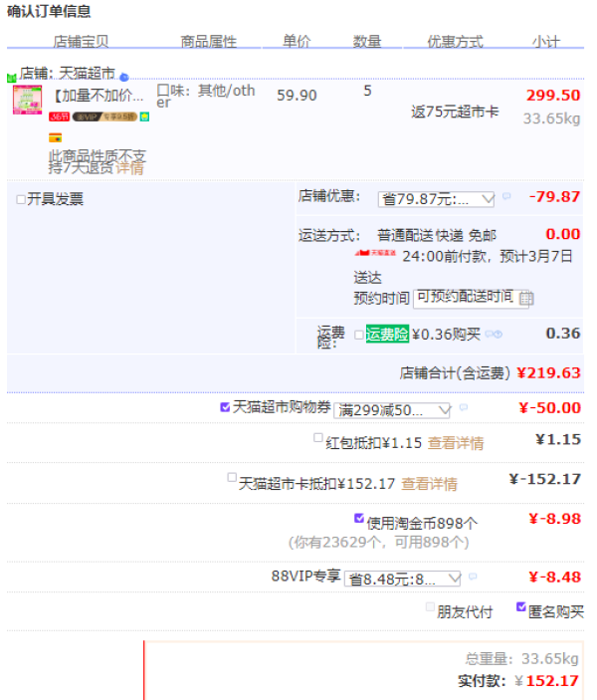Image resolution: width=597 pixels, height=700 pixels.
Task: Click the Tmall cat icon beside 店铺
Action: point(12,78)
